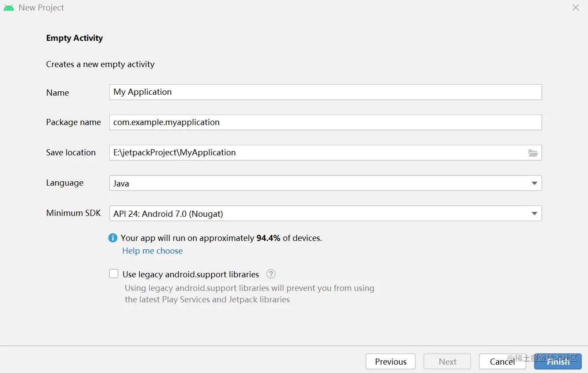Click the blue info icon
Image resolution: width=588 pixels, height=373 pixels.
[113, 238]
